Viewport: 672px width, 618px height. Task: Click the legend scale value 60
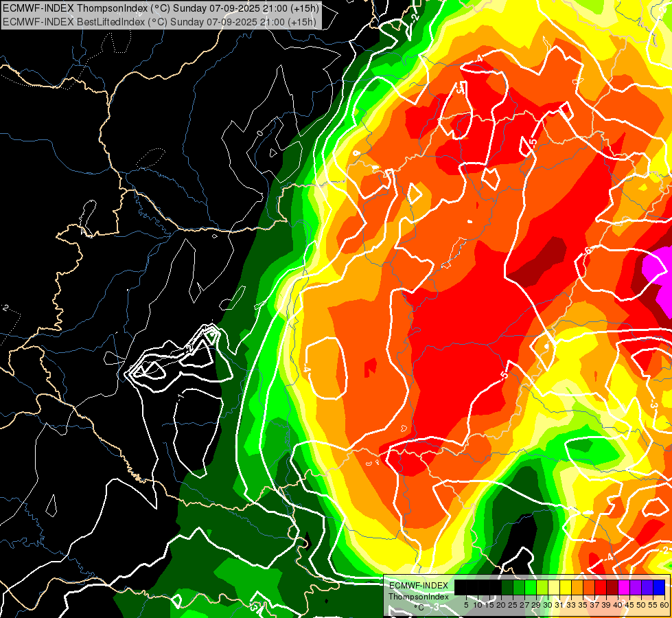664,605
